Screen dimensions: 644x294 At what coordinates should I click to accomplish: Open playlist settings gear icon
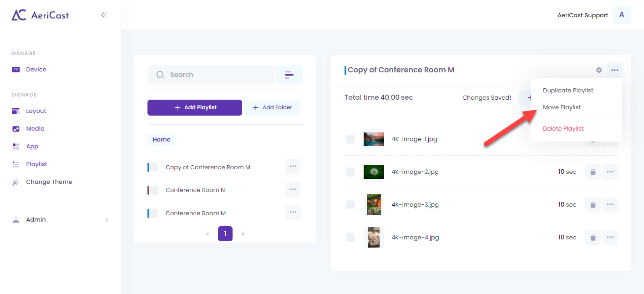599,70
